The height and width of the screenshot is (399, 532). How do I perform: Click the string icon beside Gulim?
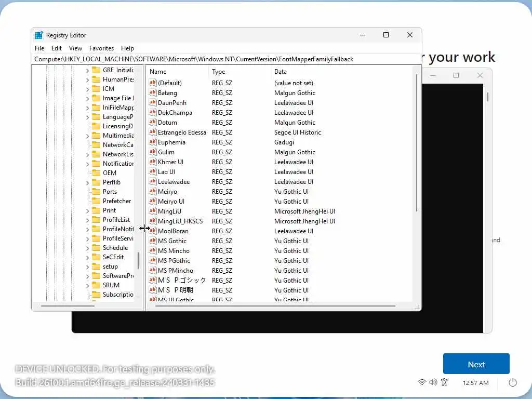(x=153, y=151)
